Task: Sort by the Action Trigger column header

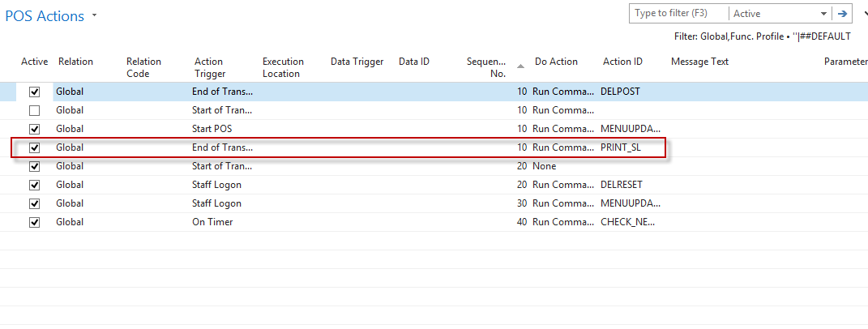Action: pos(210,67)
